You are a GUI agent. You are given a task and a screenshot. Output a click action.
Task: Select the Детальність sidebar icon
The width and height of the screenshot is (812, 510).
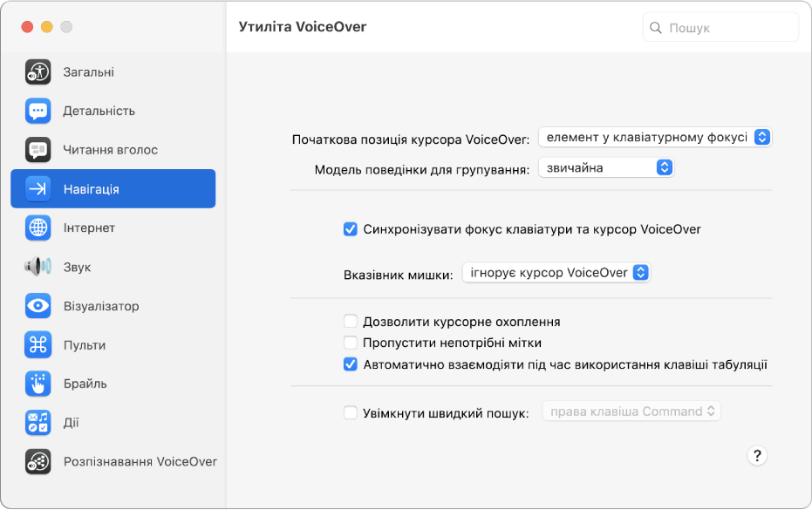(38, 111)
